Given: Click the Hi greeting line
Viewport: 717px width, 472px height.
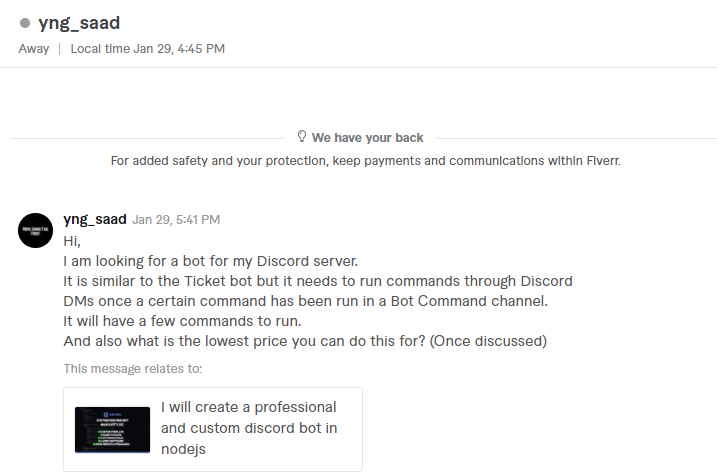Looking at the screenshot, I should [x=71, y=241].
